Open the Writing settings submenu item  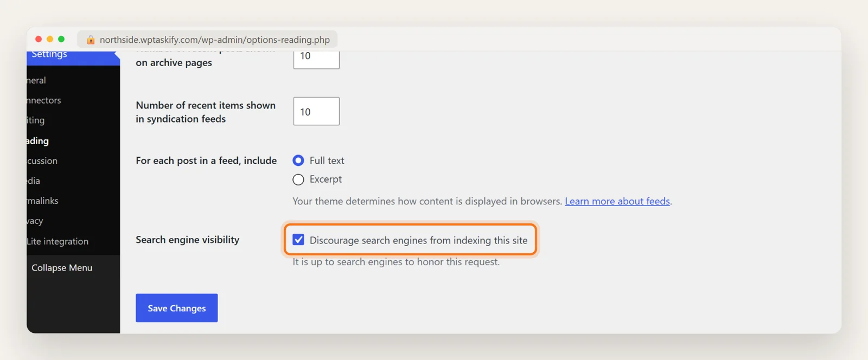(36, 120)
